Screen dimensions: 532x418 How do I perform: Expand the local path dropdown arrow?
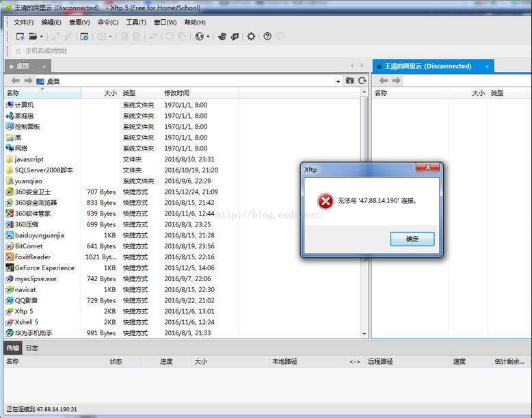(x=338, y=81)
